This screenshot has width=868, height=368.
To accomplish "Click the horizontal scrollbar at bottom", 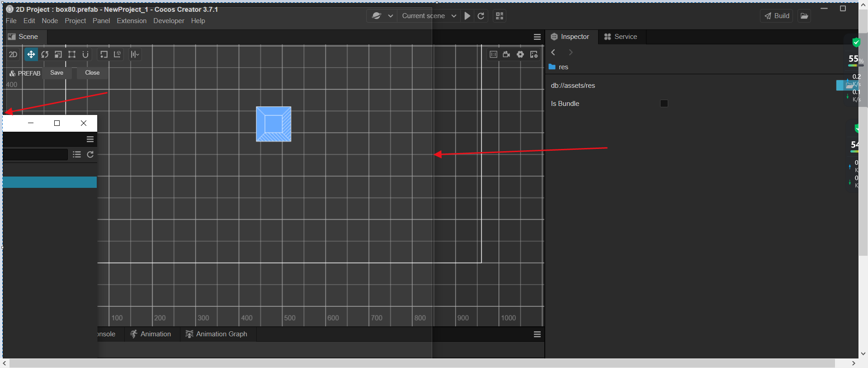I will (422, 363).
